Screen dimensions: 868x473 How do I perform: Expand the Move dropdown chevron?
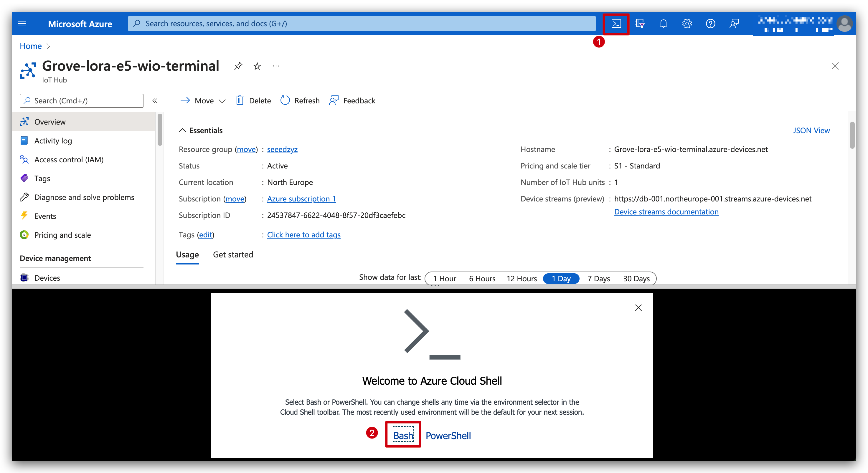[222, 101]
